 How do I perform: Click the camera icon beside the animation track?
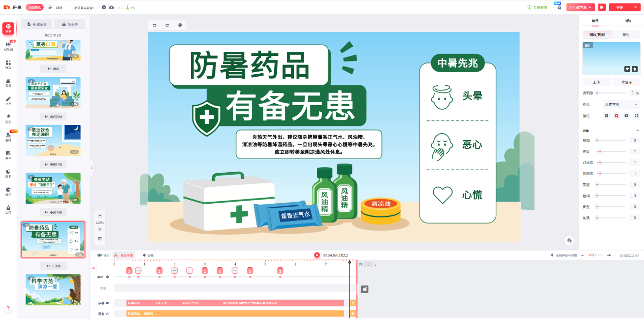(365, 289)
